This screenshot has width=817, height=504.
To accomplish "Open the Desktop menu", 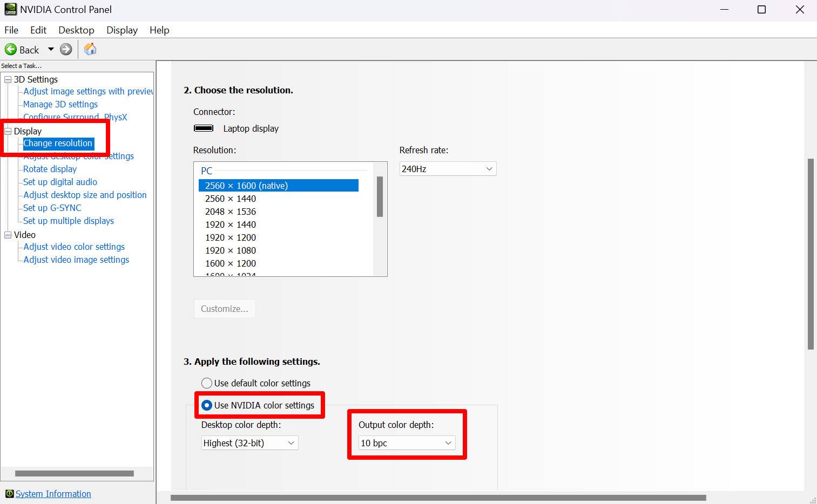I will click(x=76, y=30).
